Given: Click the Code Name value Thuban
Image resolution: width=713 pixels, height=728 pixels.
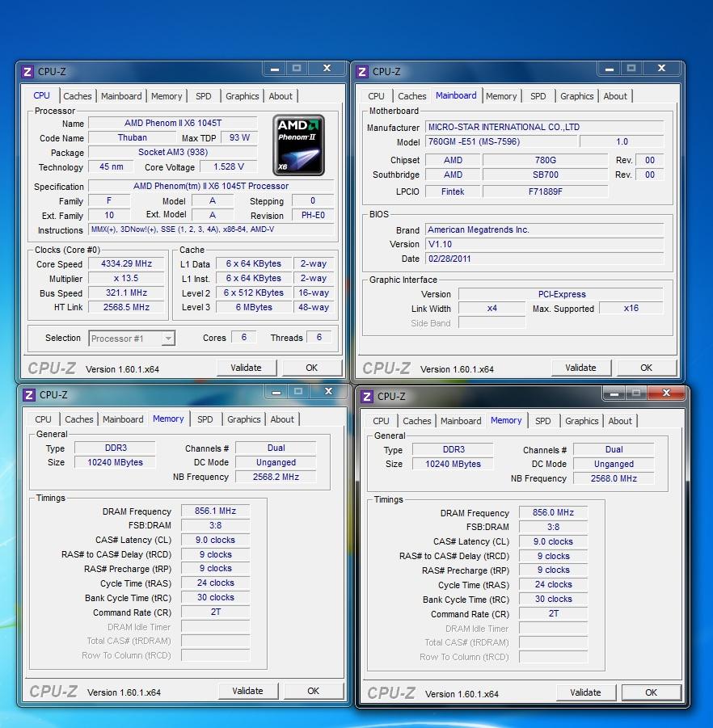Looking at the screenshot, I should (x=132, y=138).
